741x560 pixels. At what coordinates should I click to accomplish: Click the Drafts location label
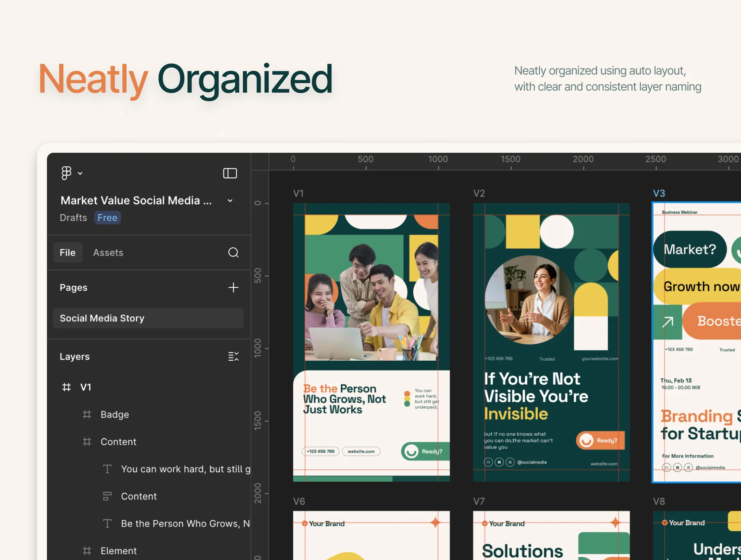pos(73,218)
